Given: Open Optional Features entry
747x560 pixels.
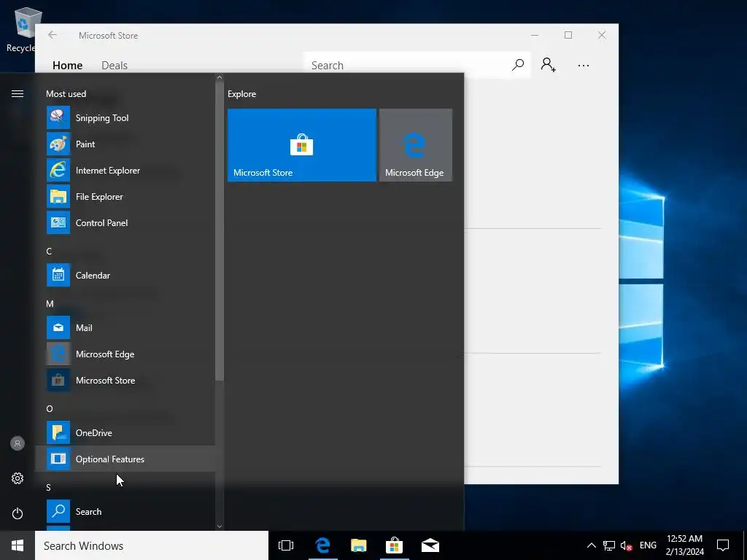Looking at the screenshot, I should point(125,459).
